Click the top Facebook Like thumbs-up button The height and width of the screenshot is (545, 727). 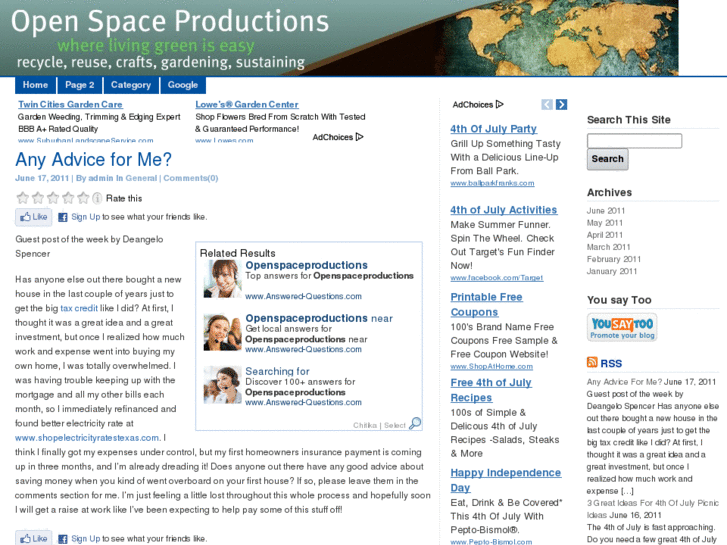point(33,217)
